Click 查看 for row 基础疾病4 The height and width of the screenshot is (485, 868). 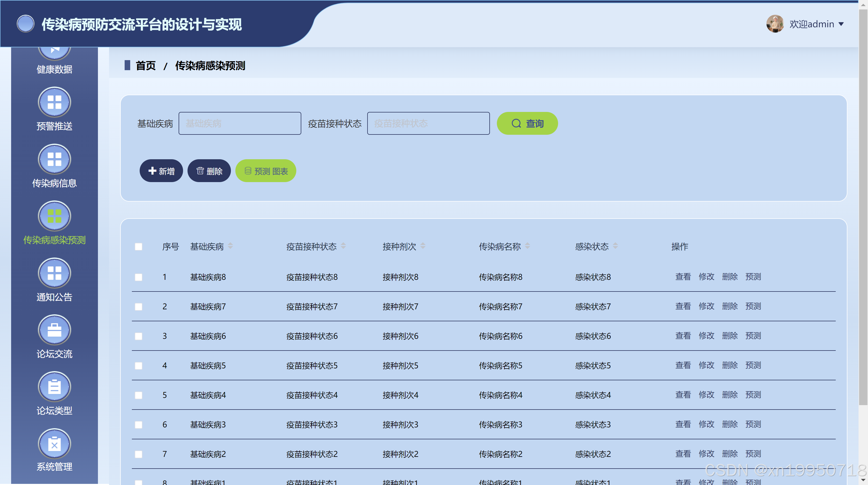(683, 395)
